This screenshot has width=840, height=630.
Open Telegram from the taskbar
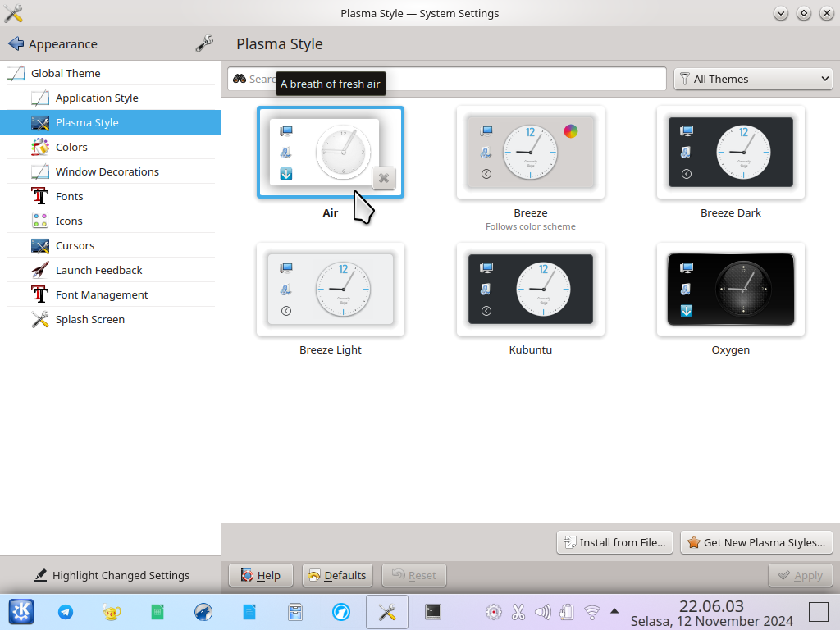click(x=66, y=612)
